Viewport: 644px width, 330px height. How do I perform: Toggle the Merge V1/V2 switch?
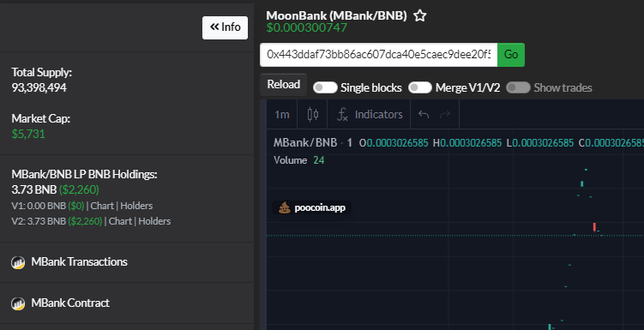(x=419, y=87)
